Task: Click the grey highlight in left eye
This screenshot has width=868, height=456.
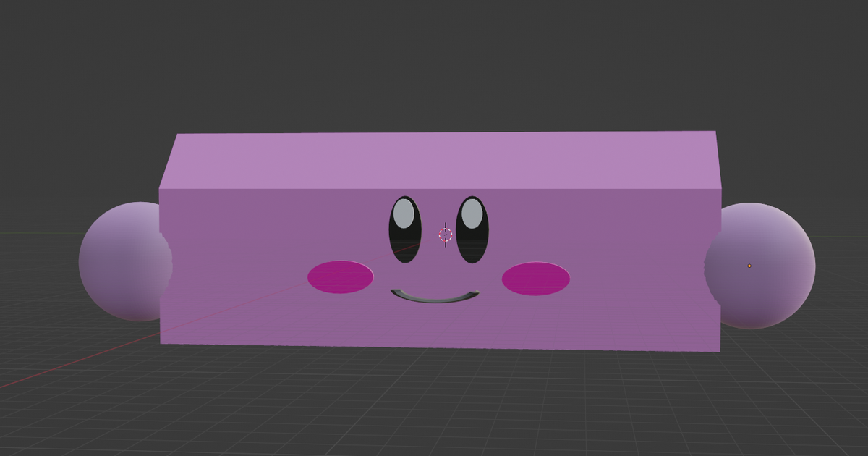Action: 405,215
